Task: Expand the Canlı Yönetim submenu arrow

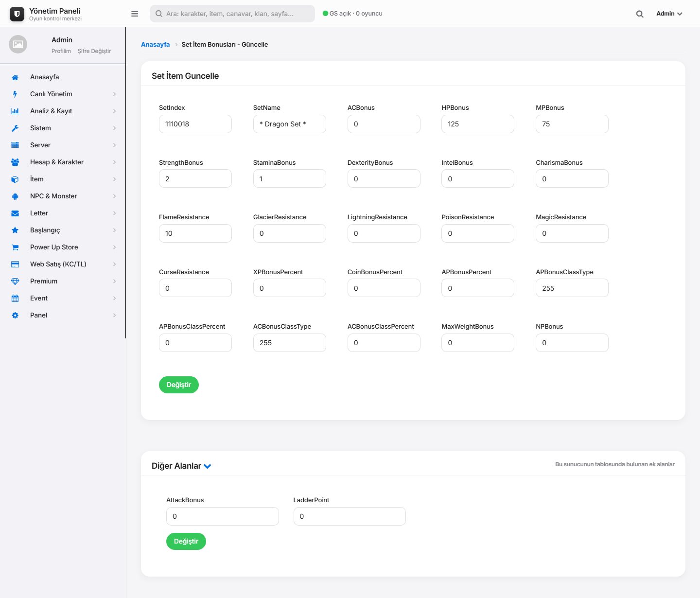Action: 115,94
